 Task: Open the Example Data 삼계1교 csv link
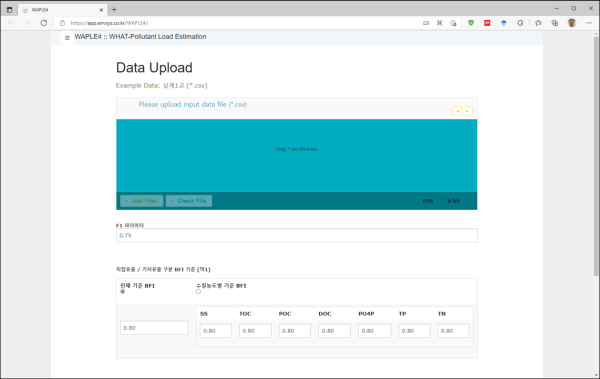tap(185, 85)
